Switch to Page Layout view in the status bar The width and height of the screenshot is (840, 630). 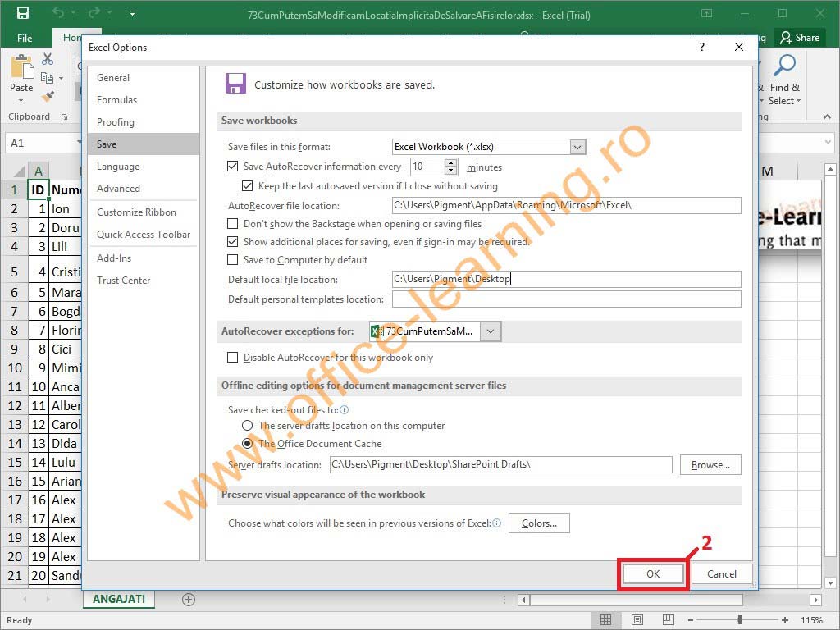click(x=637, y=620)
